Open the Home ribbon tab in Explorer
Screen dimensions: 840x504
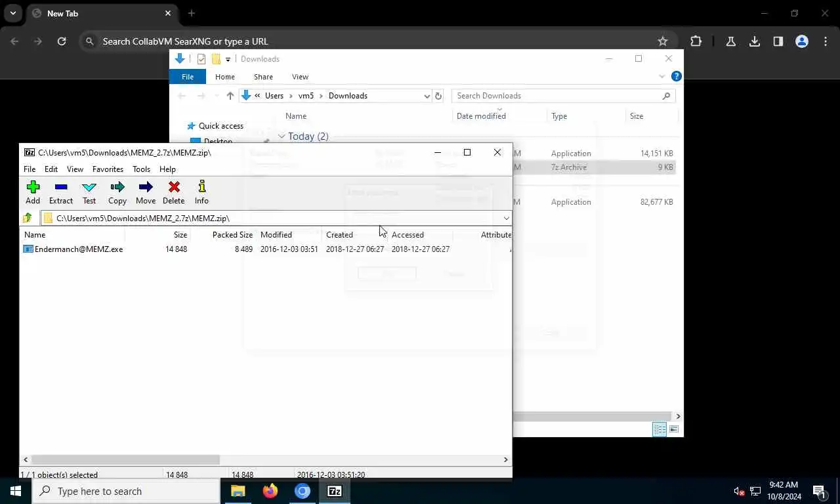pyautogui.click(x=225, y=77)
